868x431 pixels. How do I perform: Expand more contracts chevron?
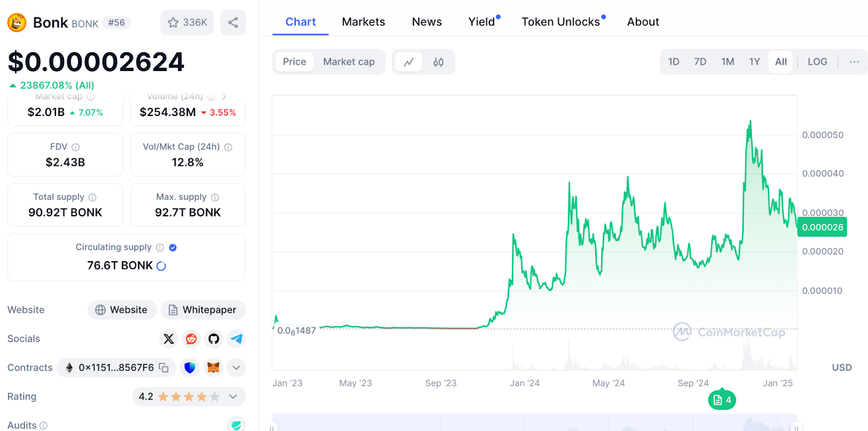(237, 368)
